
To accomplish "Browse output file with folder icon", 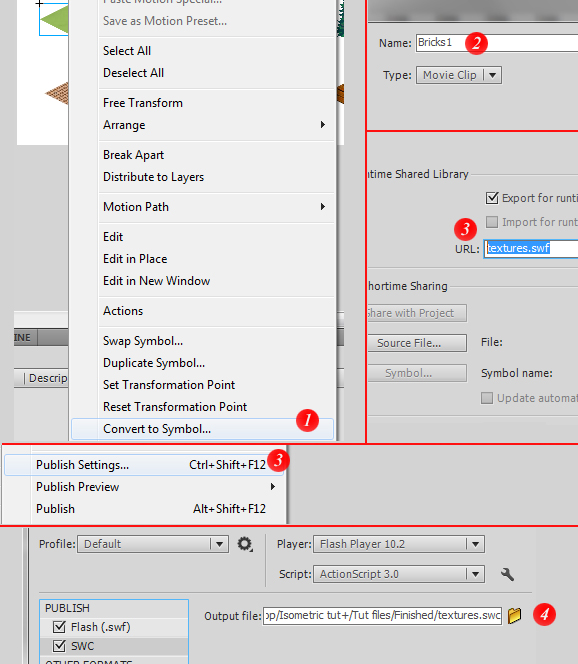I will coord(514,615).
